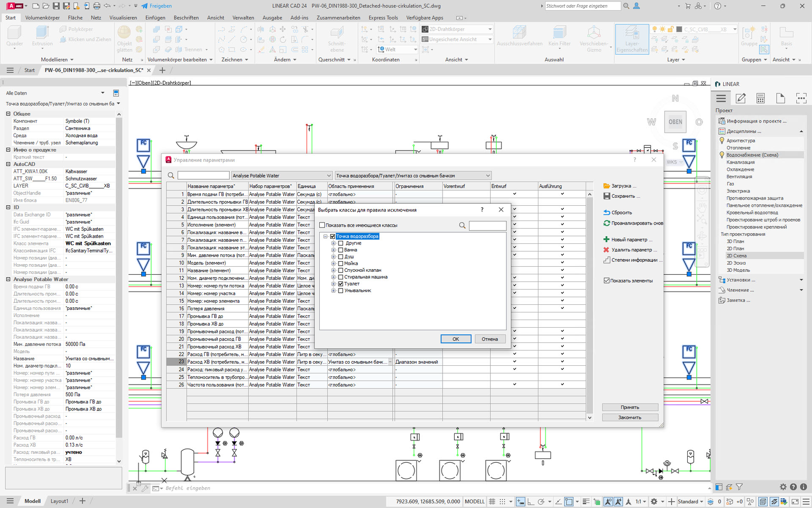Click the green plus icon for Новый параметр
The height and width of the screenshot is (508, 812).
pos(606,239)
